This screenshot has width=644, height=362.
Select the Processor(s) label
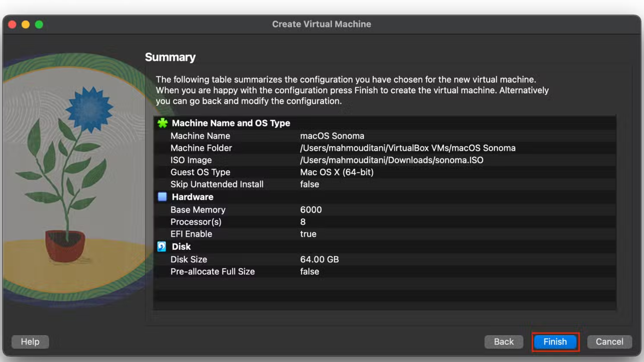[196, 222]
